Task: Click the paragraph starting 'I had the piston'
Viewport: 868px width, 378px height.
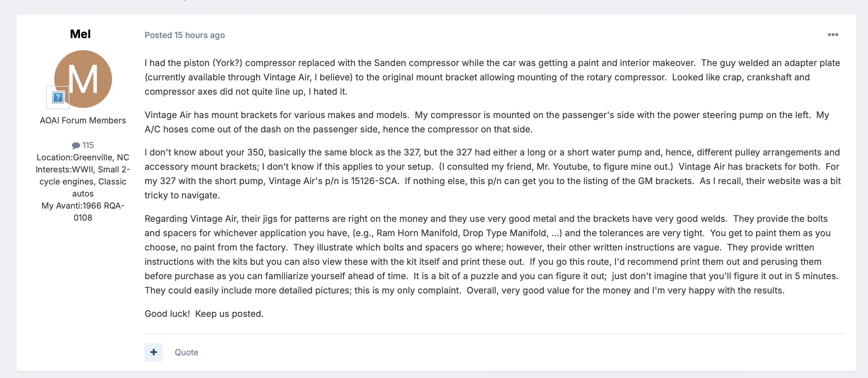Action: pyautogui.click(x=492, y=77)
